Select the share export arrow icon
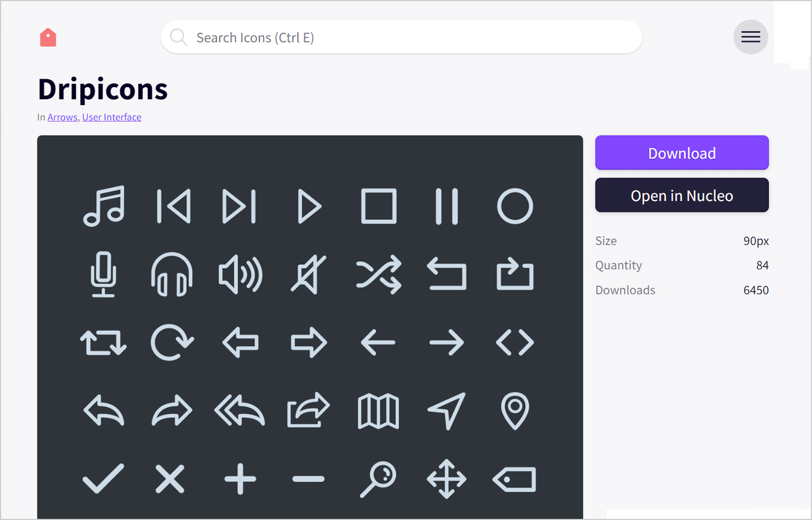812x520 pixels. click(x=308, y=409)
